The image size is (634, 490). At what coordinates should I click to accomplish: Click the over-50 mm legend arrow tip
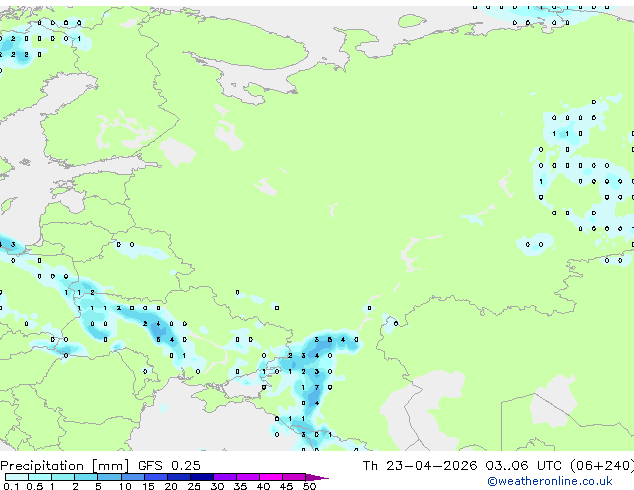tap(317, 478)
